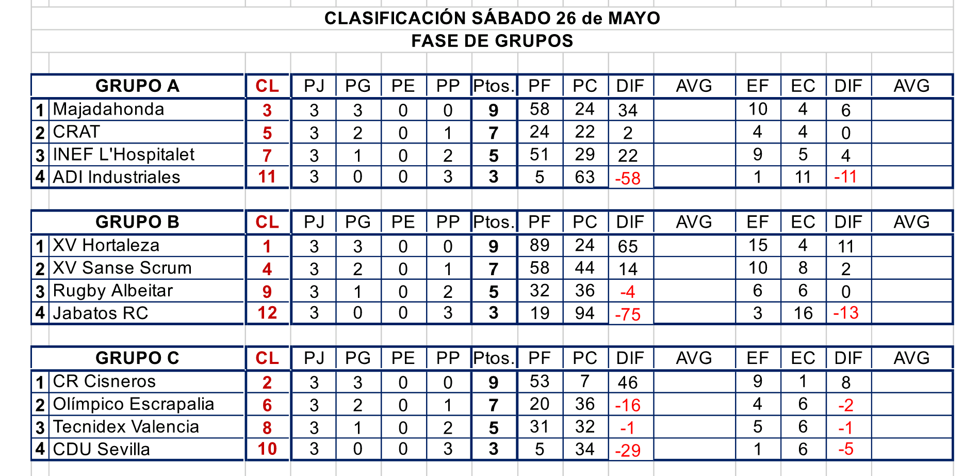Click the red -58 DIF cell
The image size is (980, 476).
628,178
